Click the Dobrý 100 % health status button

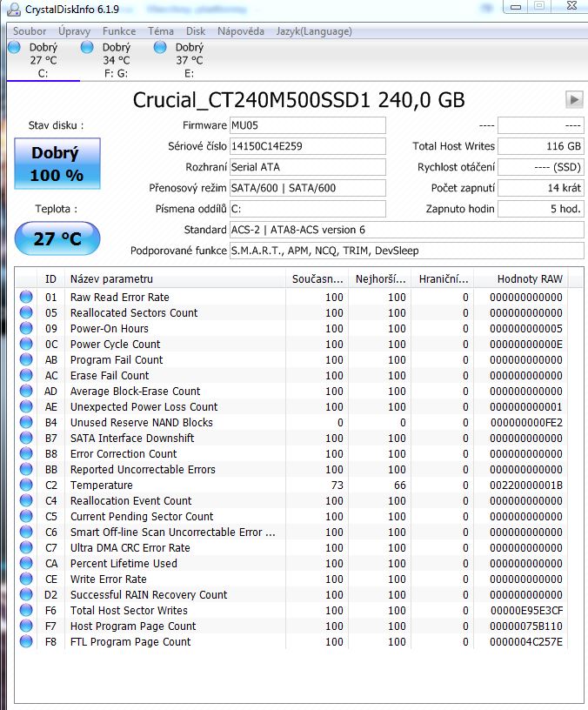(x=57, y=164)
